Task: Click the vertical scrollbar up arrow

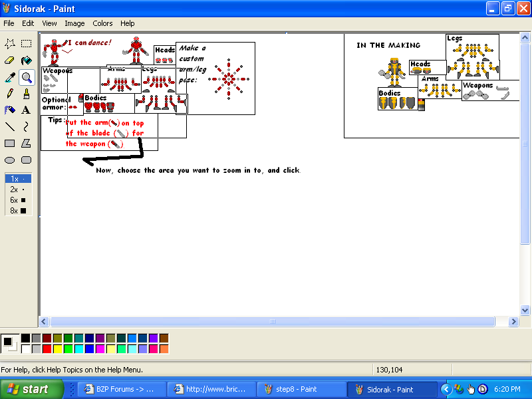Action: pyautogui.click(x=525, y=37)
